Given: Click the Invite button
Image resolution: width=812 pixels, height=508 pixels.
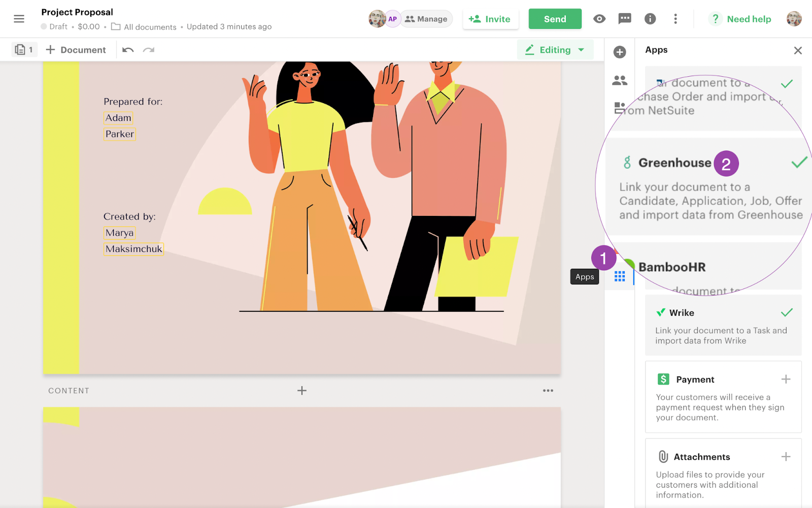Looking at the screenshot, I should click(x=490, y=19).
